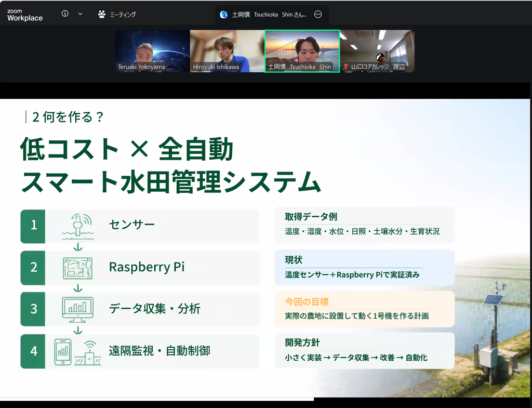
Task: Click the Hiroyuki Ishikawa name label
Action: click(216, 67)
